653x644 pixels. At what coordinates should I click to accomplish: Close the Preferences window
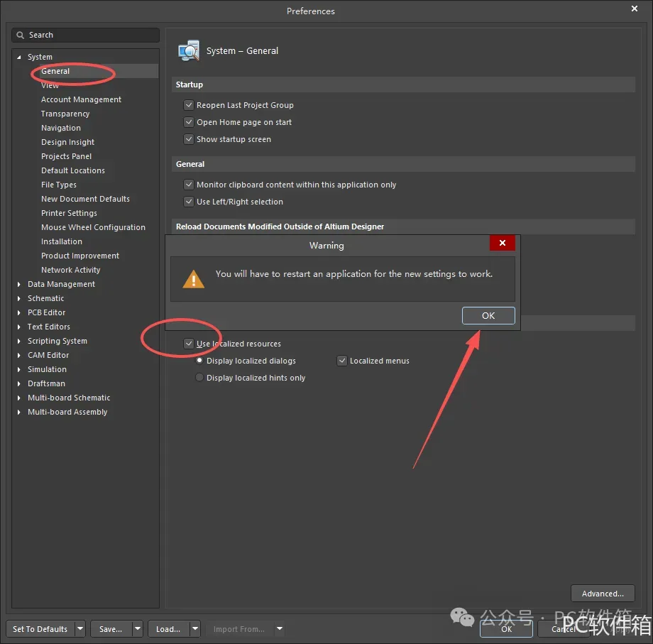coord(635,9)
